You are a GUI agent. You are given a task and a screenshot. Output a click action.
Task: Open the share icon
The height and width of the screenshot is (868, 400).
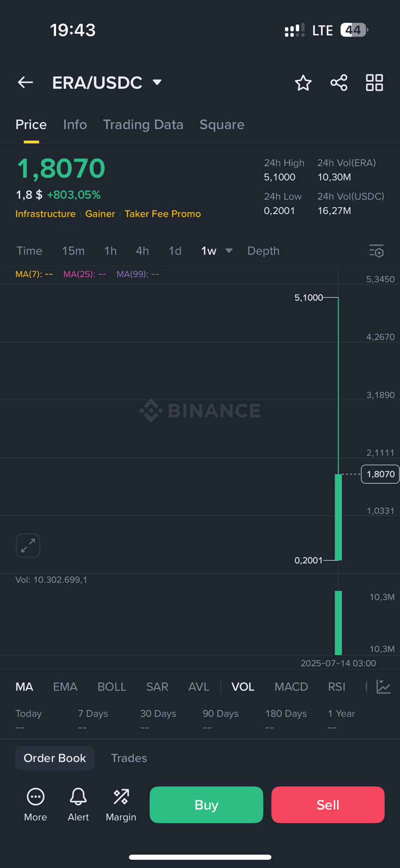tap(339, 83)
